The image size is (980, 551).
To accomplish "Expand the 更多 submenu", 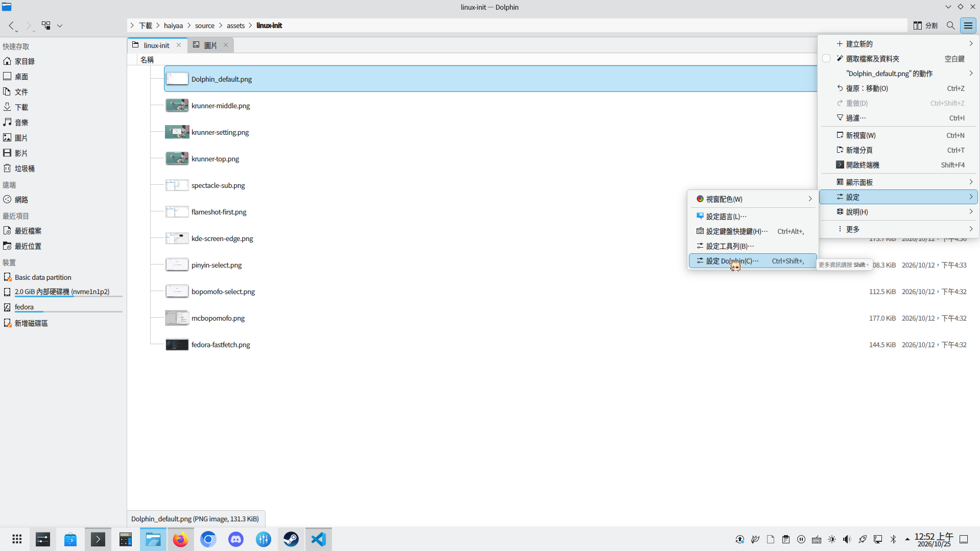I will click(898, 229).
